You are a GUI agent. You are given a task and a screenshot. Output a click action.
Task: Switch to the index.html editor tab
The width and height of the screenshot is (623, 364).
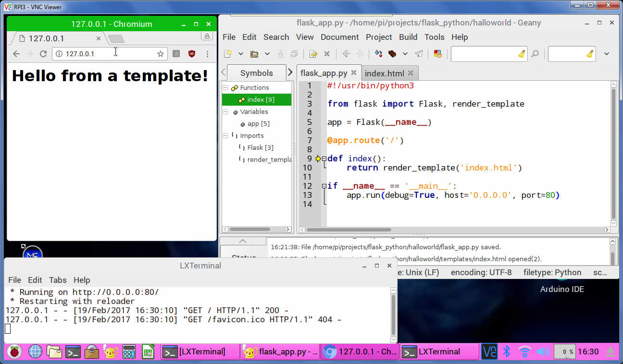click(384, 73)
